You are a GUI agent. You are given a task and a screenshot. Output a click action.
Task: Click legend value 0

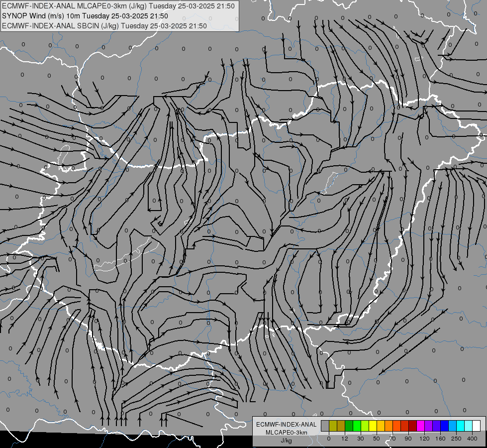coord(329,439)
